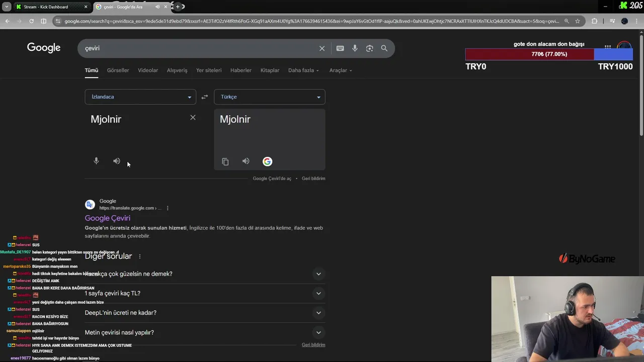The height and width of the screenshot is (362, 644).
Task: Click the streamer webcam overlay
Action: coord(568,319)
